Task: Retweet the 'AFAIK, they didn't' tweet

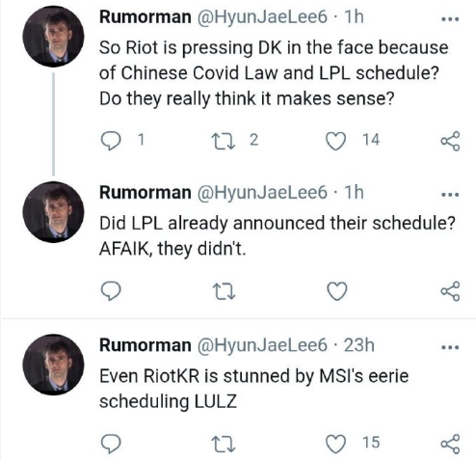Action: point(224,291)
